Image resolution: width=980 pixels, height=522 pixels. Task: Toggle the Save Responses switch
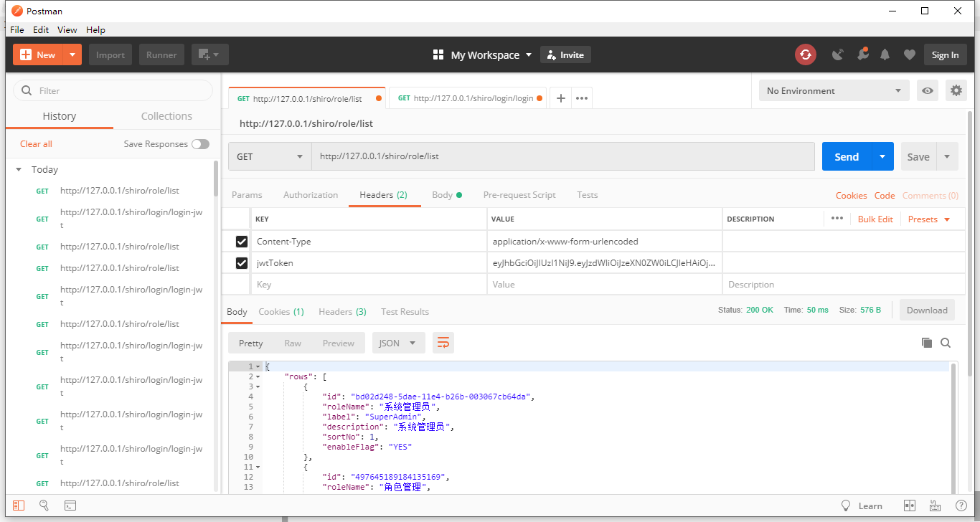(x=200, y=144)
